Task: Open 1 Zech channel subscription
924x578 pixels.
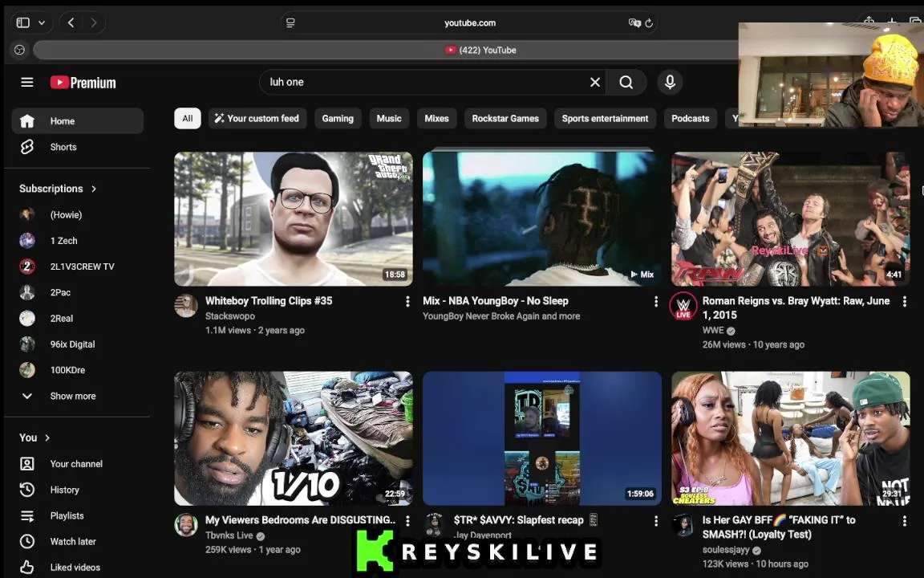Action: click(77, 241)
